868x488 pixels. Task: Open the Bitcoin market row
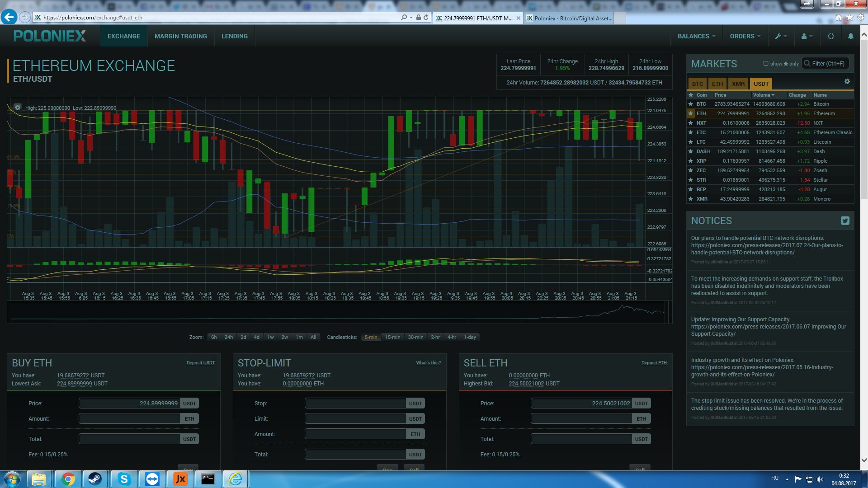coord(770,104)
